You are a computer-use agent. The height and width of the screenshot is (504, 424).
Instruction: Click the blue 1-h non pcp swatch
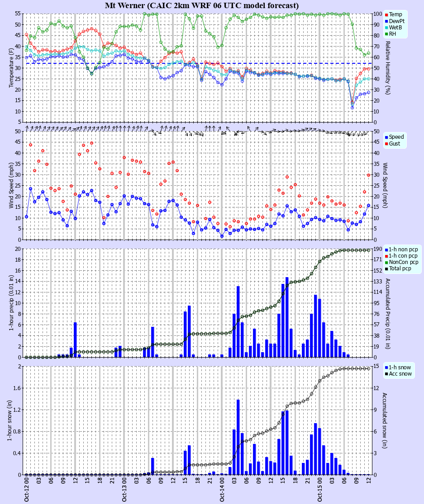tap(386, 250)
